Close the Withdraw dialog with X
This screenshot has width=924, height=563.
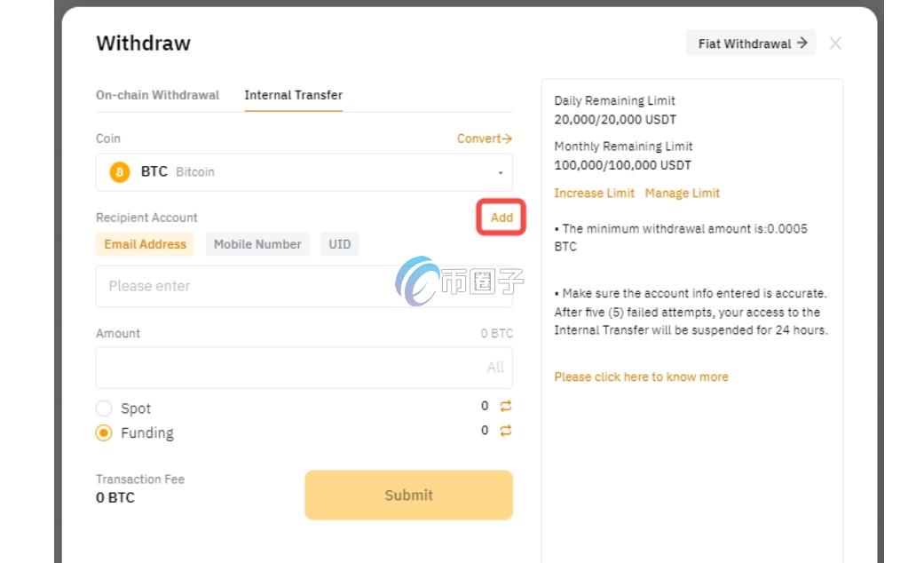834,44
